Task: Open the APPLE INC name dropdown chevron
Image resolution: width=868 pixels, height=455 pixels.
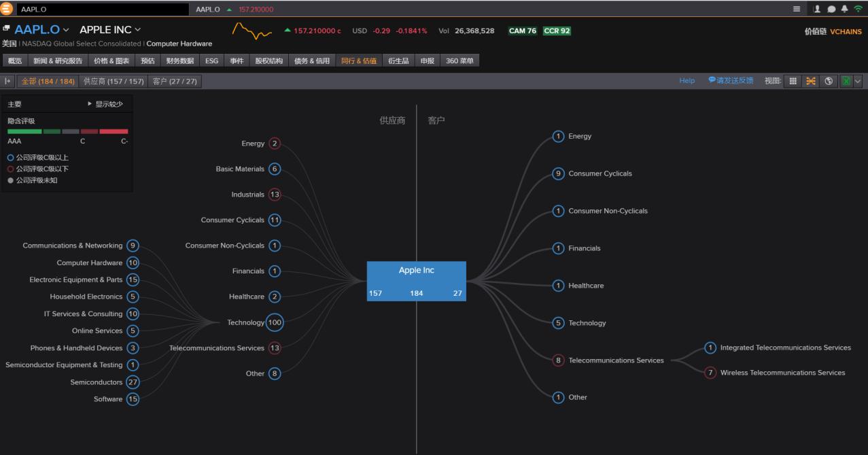Action: [138, 30]
